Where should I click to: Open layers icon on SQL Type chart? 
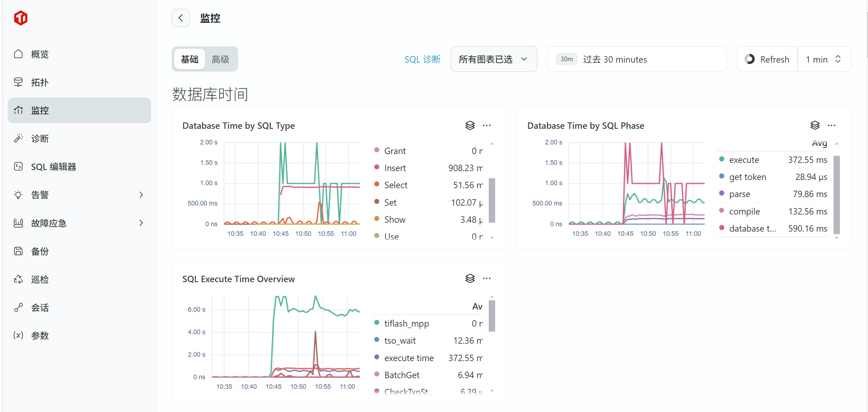coord(470,125)
